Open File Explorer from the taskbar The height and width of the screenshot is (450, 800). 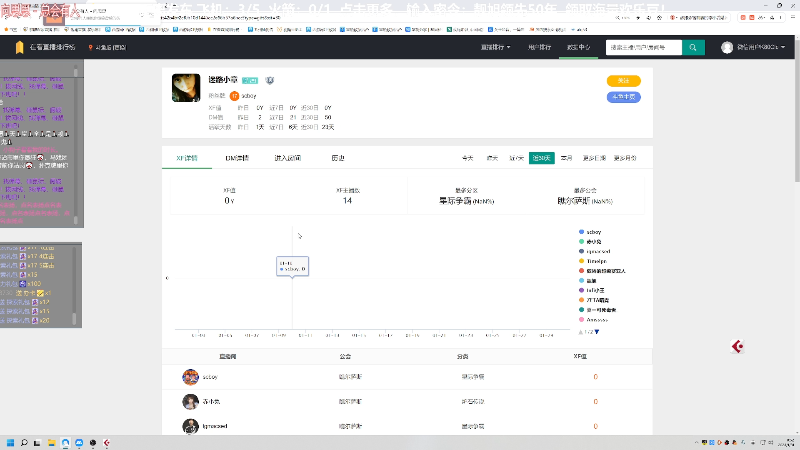pos(52,443)
